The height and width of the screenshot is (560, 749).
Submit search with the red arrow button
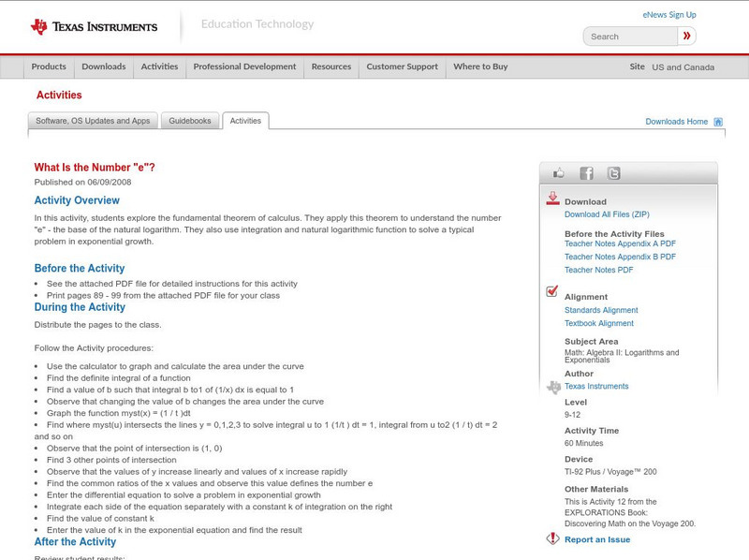(x=686, y=36)
